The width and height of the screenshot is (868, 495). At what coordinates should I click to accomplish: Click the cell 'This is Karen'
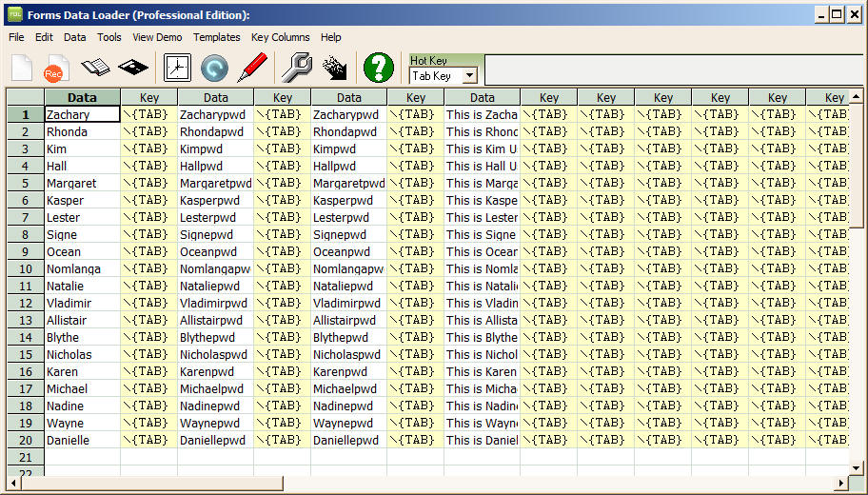(482, 372)
